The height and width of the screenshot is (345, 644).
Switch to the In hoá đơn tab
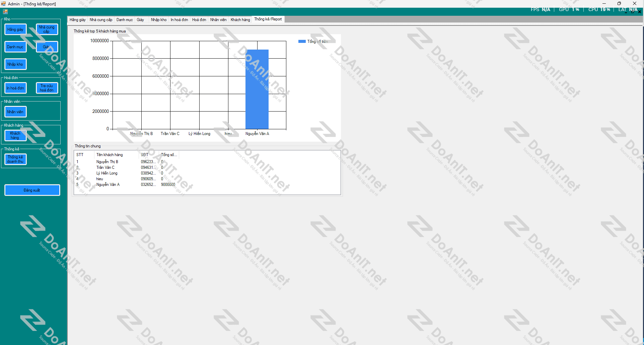tap(179, 20)
